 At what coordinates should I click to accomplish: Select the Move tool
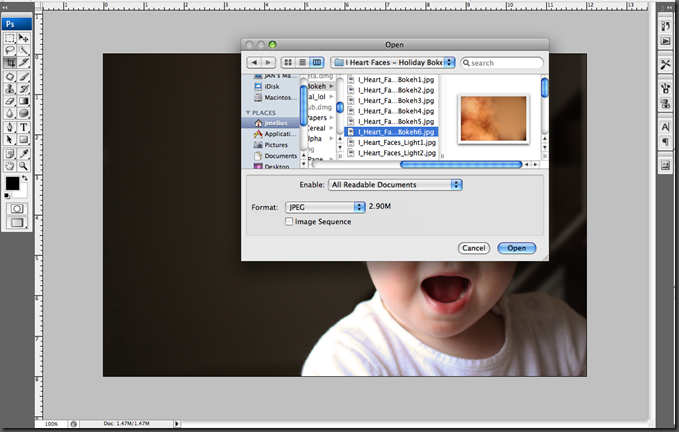[x=23, y=36]
